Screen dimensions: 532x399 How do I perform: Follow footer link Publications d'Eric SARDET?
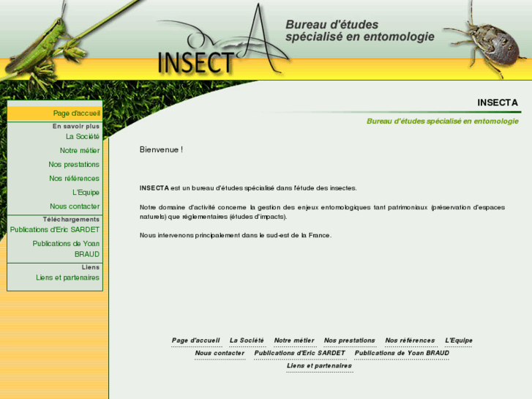[x=299, y=353]
